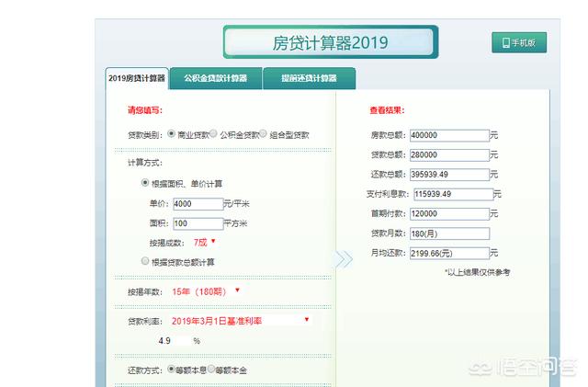Click the double arrow between panels
588x387 pixels.
pos(343,259)
